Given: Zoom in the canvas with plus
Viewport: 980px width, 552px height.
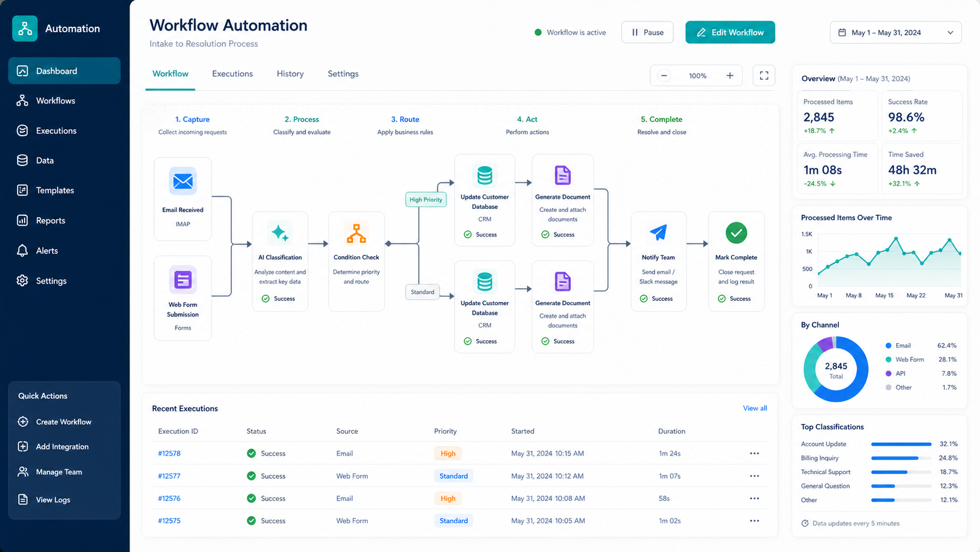Looking at the screenshot, I should pos(730,76).
